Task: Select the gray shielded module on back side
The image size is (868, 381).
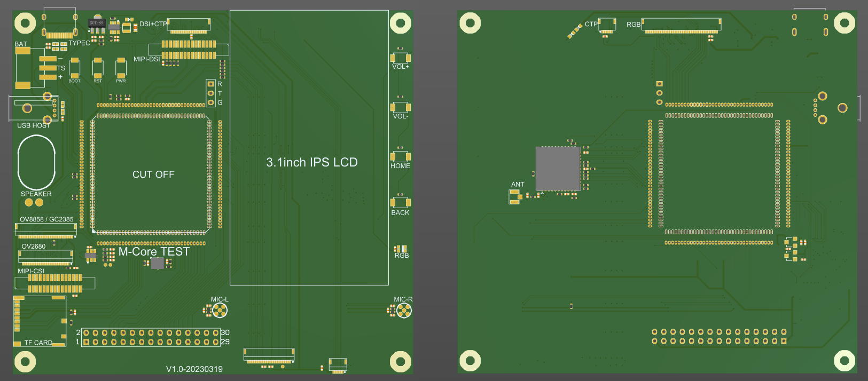Action: 558,169
